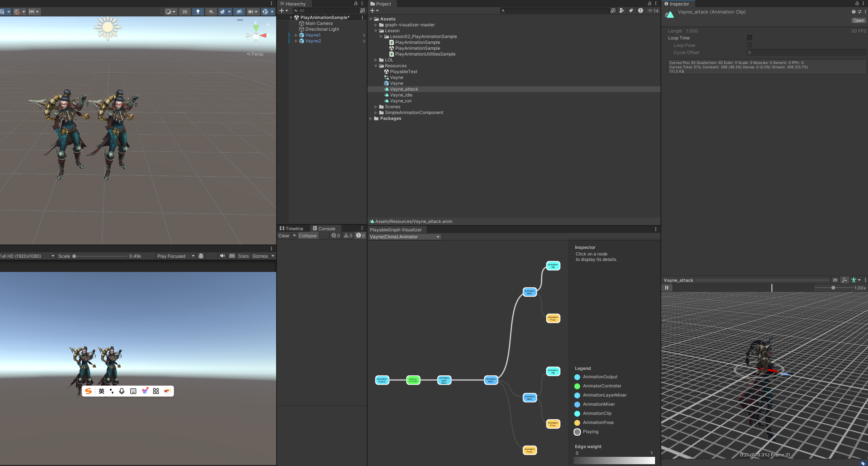Toggle scene audio mute icon
The height and width of the screenshot is (466, 868).
(211, 12)
